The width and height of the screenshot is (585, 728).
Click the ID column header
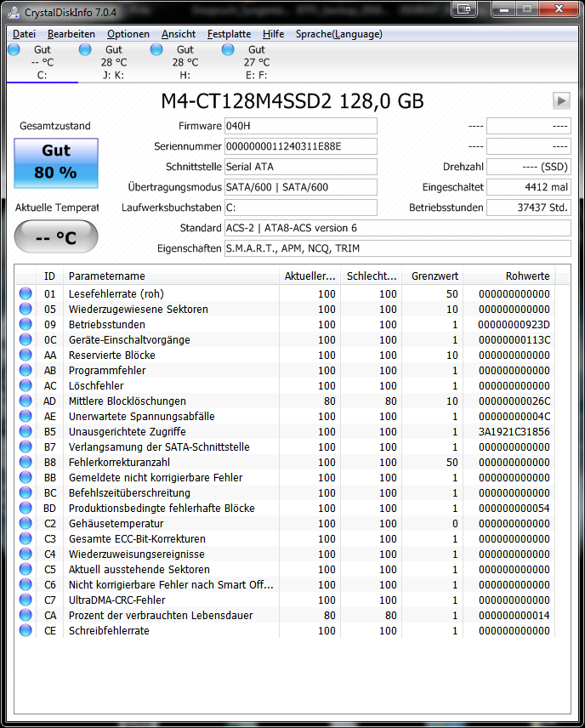(49, 276)
